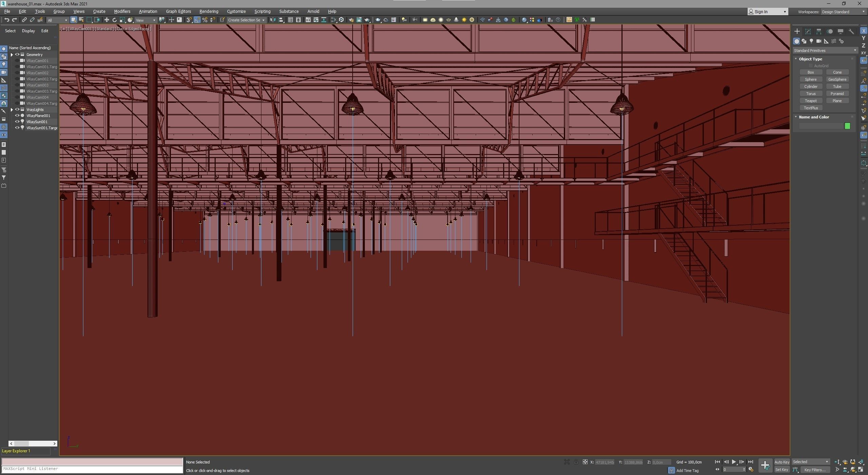Open the green object color swatch
This screenshot has height=475, width=868.
pos(847,126)
